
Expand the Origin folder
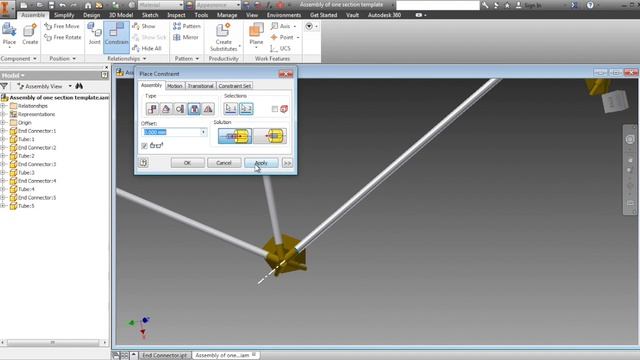coord(3,122)
